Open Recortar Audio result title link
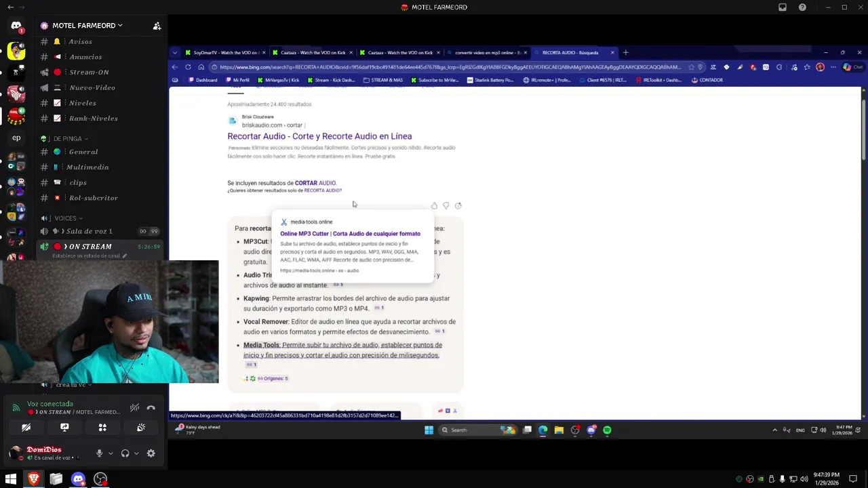Screen dimensions: 868x488 (x=319, y=136)
